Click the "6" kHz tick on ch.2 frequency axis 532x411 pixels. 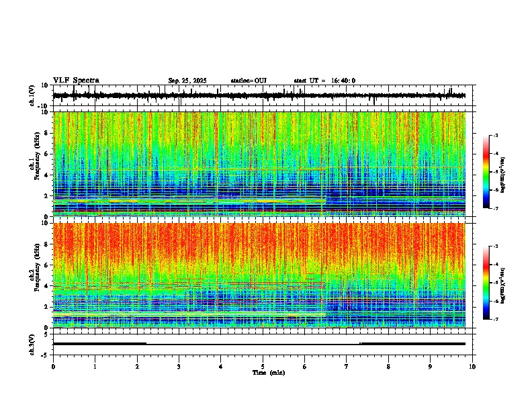(46, 265)
